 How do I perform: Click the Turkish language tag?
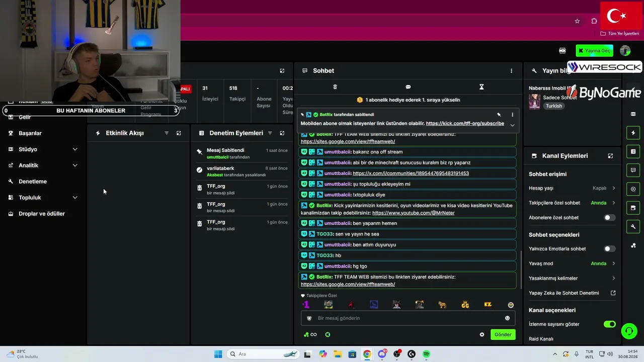554,106
